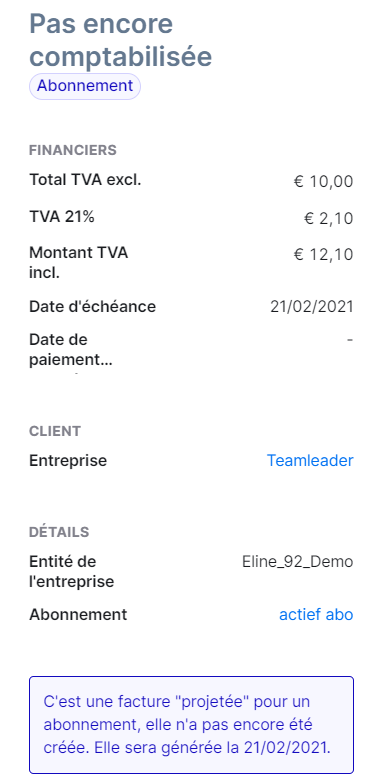Open the Teamleader company link
Image resolution: width=373 pixels, height=776 pixels.
[310, 460]
